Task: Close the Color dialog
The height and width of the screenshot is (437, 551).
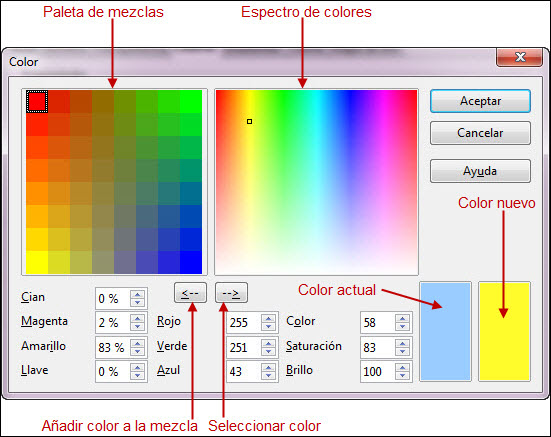Action: 519,57
